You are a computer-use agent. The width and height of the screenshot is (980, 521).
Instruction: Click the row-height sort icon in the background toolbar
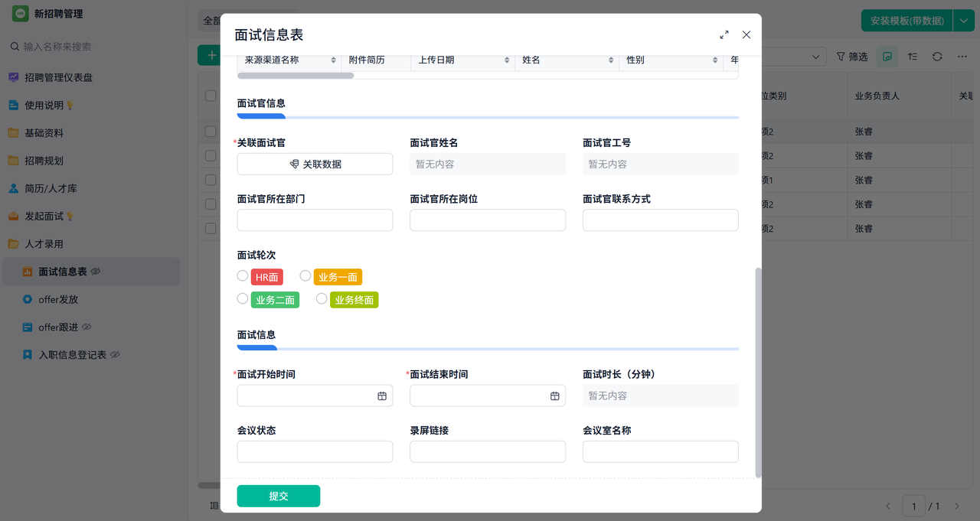coord(913,57)
